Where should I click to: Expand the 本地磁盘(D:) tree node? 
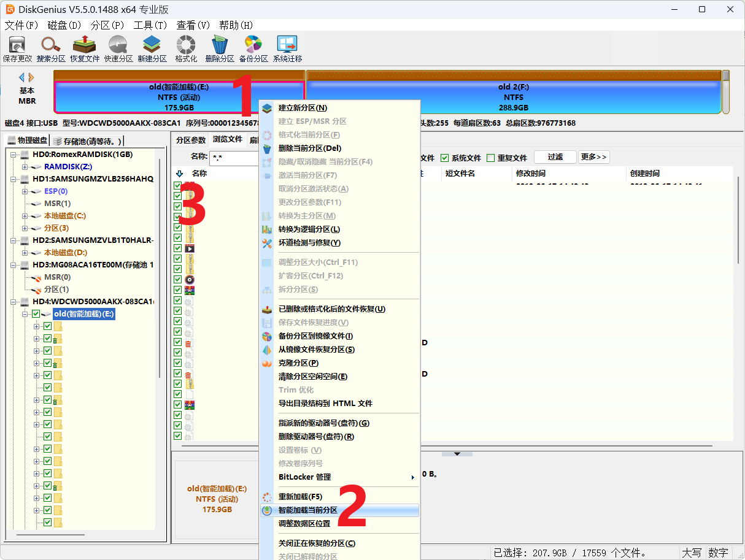[25, 253]
